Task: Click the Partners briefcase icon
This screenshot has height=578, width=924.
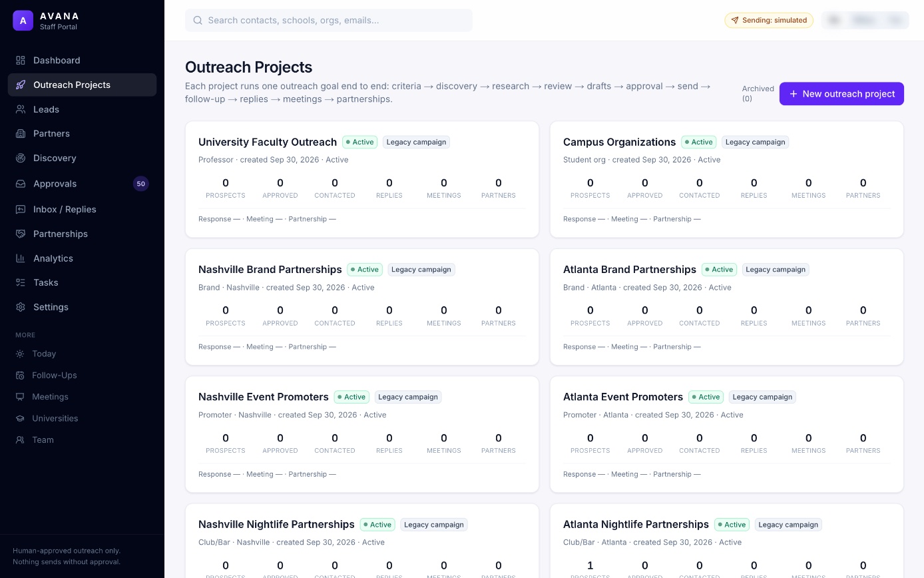Action: pos(21,133)
